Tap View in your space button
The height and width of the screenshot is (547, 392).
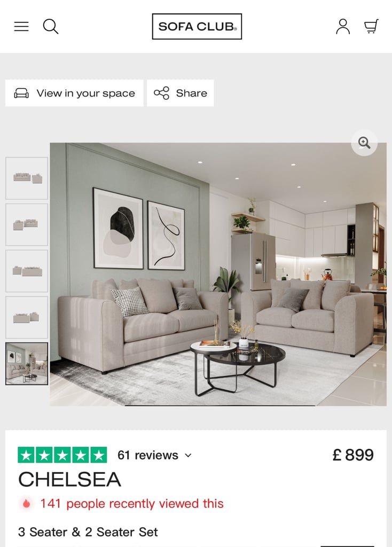coord(74,93)
